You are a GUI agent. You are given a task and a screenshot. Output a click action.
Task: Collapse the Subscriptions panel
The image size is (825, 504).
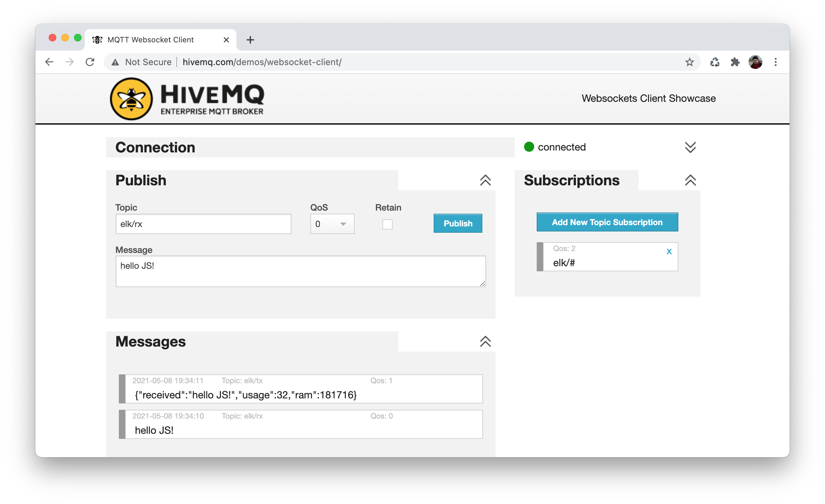(x=690, y=180)
